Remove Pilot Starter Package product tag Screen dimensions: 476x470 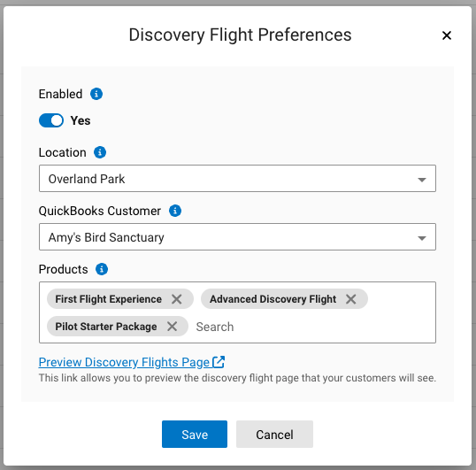click(x=172, y=327)
